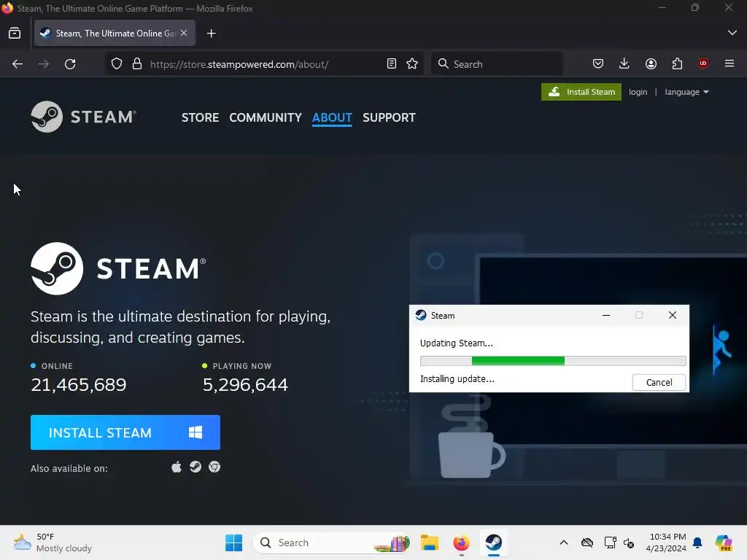The width and height of the screenshot is (747, 560).
Task: Click the muted volume tray icon
Action: [629, 542]
